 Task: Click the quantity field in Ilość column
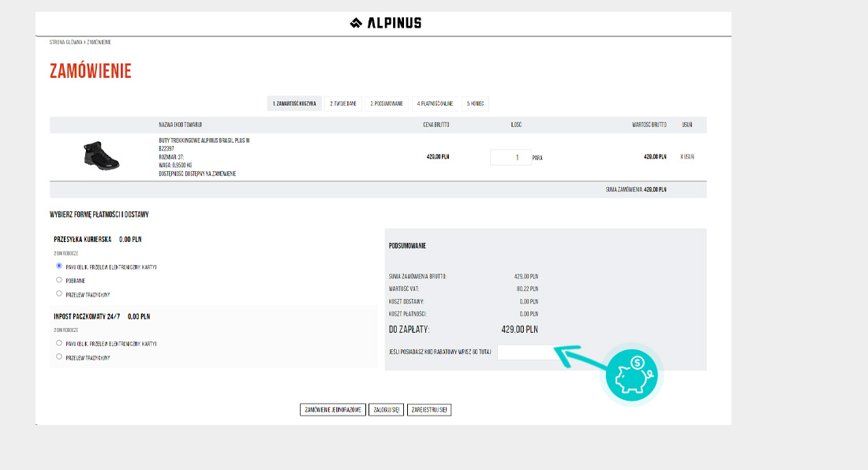[510, 157]
